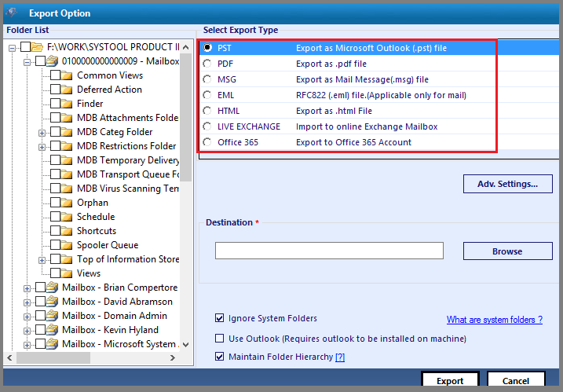The image size is (563, 392).
Task: Click the folder icon beside Finder
Action: [x=67, y=104]
